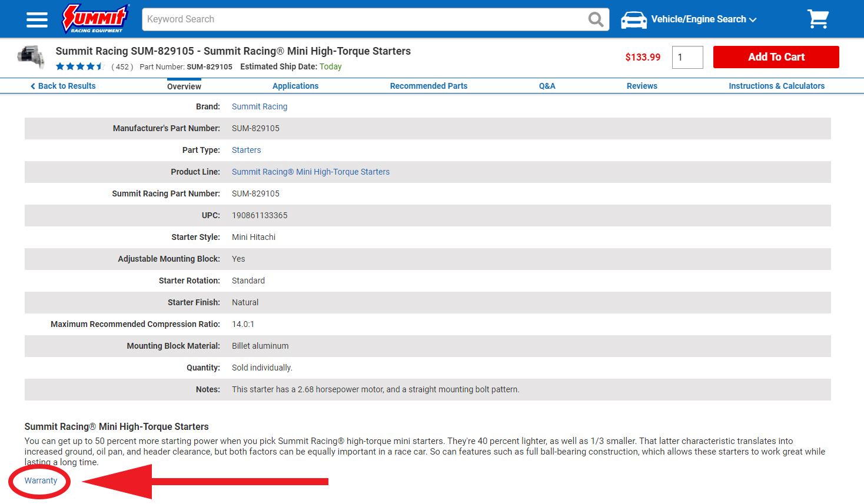Open the (452) review count link
Image resolution: width=864 pixels, height=504 pixels.
(x=122, y=67)
